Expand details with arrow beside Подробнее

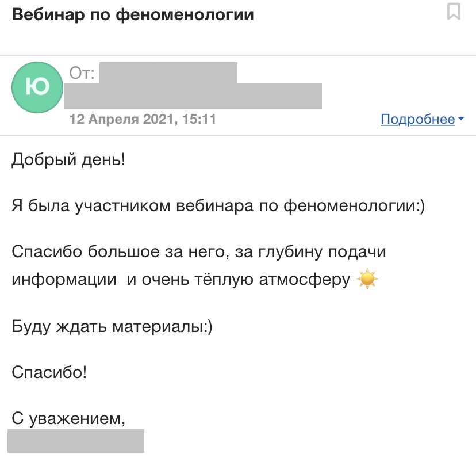pos(460,120)
